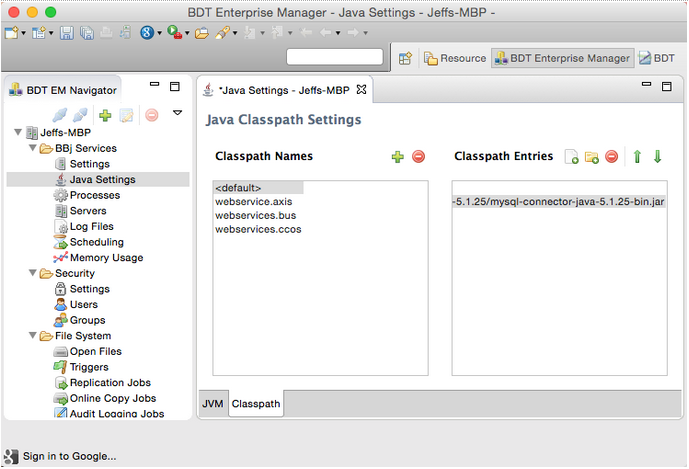Maximize the Java Settings editor area
Viewport: 689px width, 469px height.
click(x=667, y=86)
